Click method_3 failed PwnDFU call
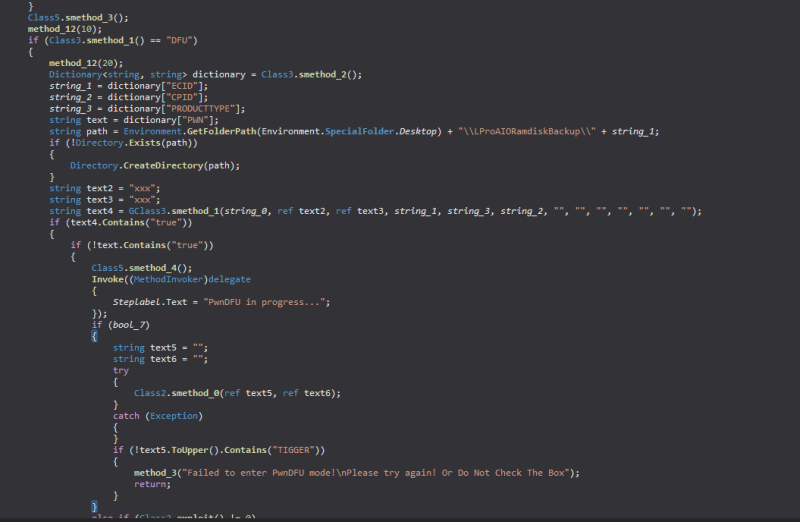The height and width of the screenshot is (522, 800). click(x=158, y=472)
